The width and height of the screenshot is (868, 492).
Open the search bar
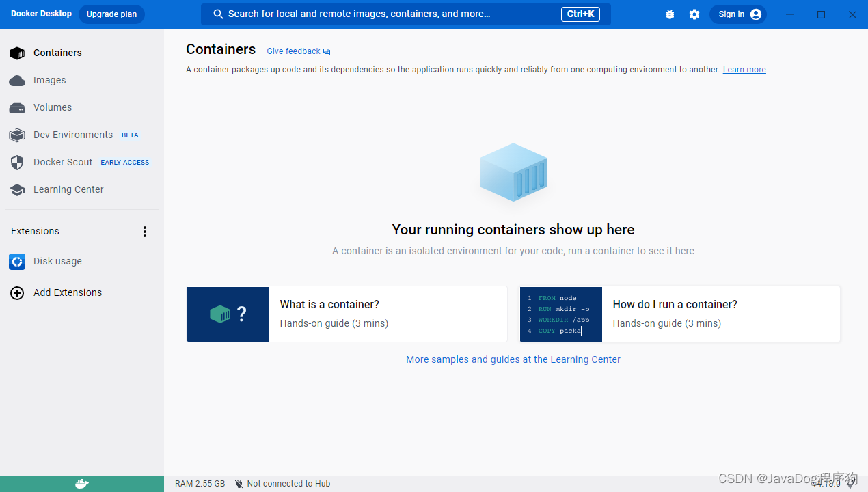406,14
